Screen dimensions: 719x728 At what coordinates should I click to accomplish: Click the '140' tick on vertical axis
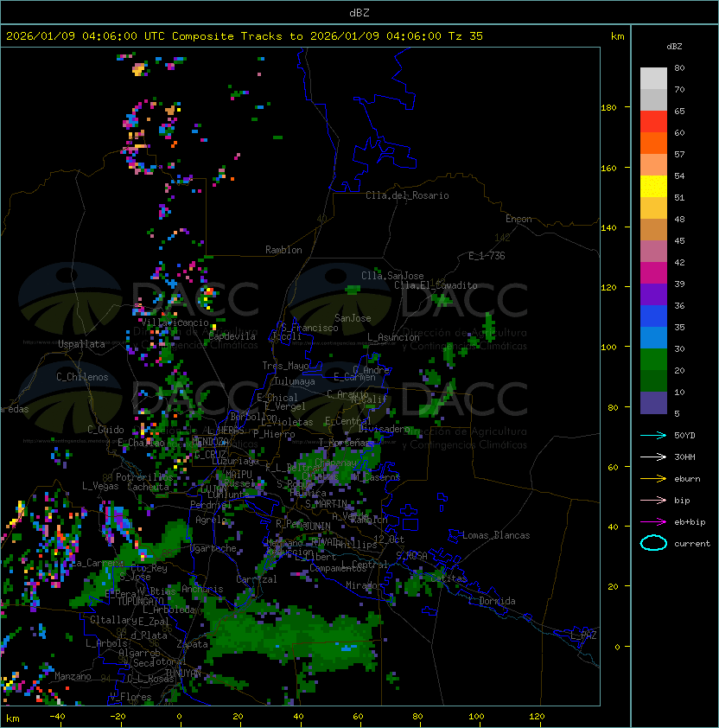point(608,228)
